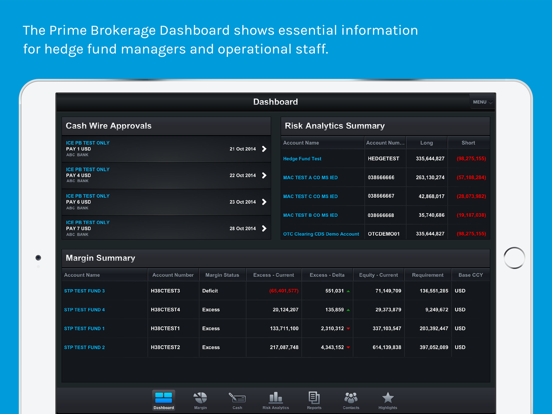This screenshot has width=552, height=414.
Task: Open MAC TEST B CO MS IED account
Action: coord(310,215)
